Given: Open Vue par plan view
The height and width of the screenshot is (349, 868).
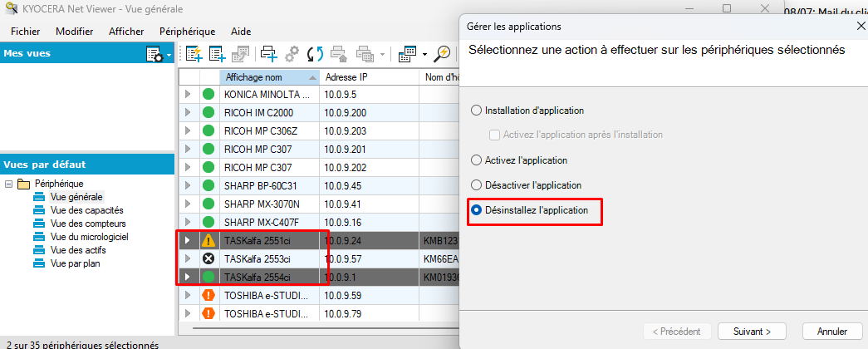Looking at the screenshot, I should coord(75,263).
